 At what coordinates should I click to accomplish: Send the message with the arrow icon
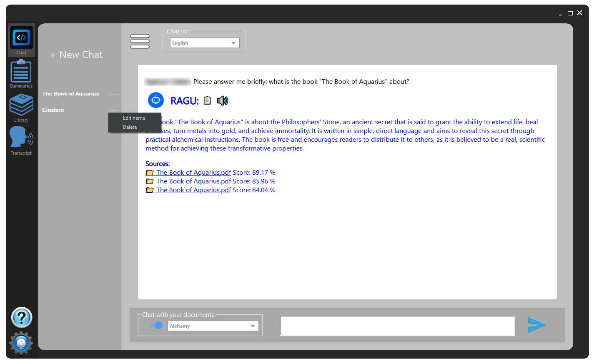pos(537,325)
